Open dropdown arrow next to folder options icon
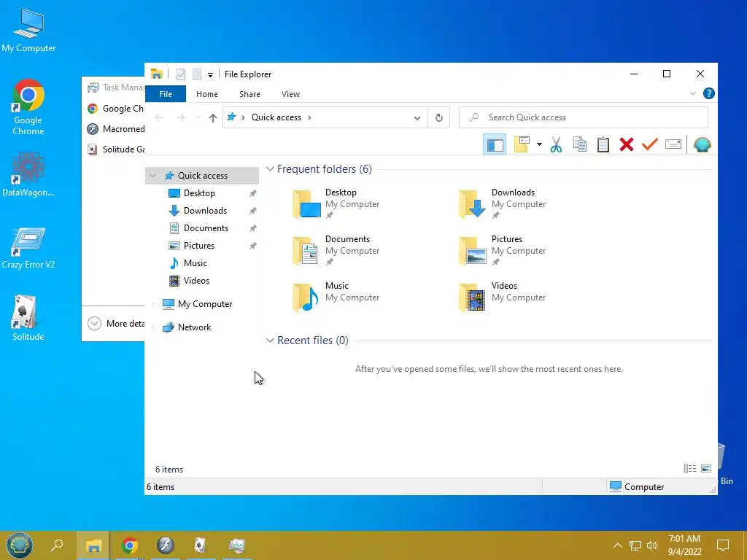 pos(539,144)
